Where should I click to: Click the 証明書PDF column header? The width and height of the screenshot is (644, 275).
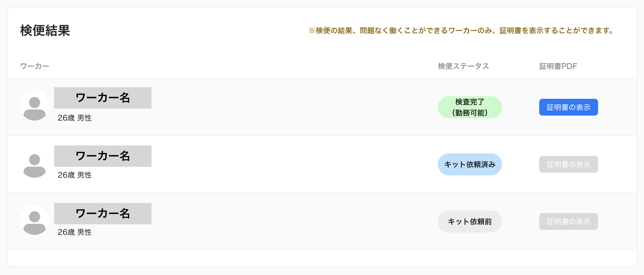click(x=558, y=66)
